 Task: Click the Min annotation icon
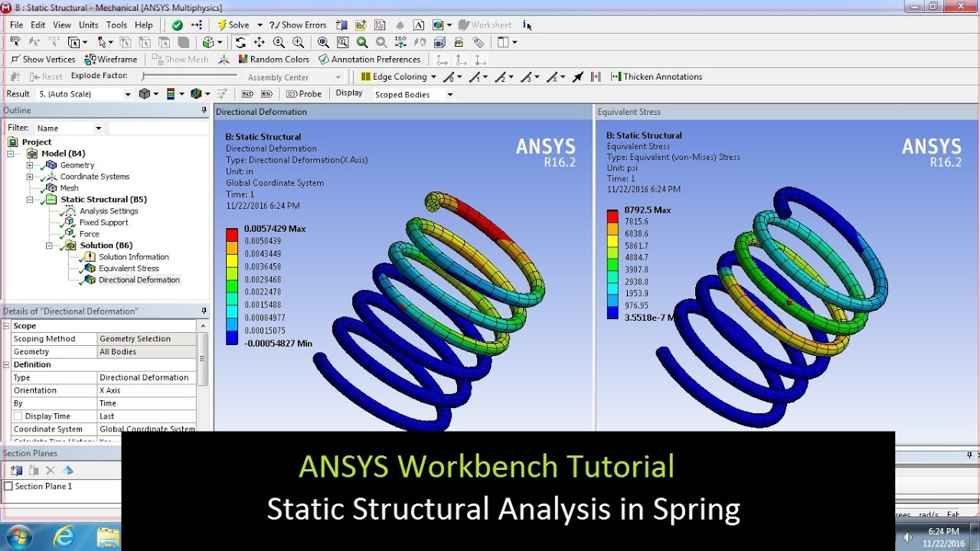pos(266,93)
